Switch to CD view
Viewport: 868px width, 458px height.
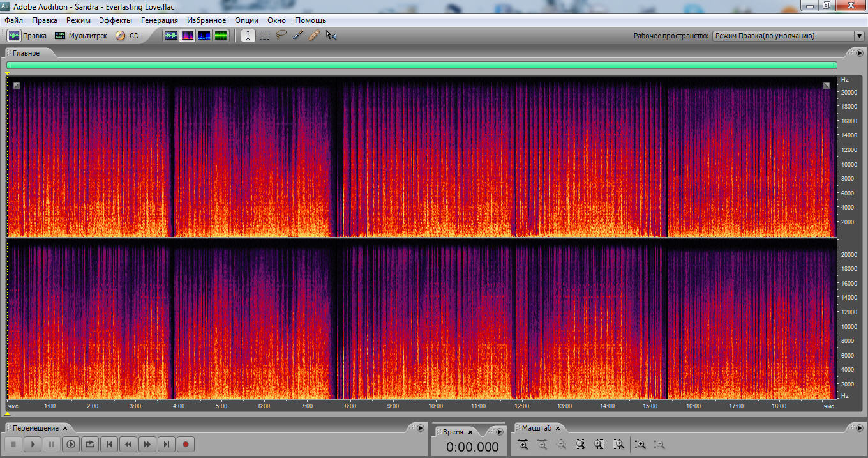pos(127,36)
